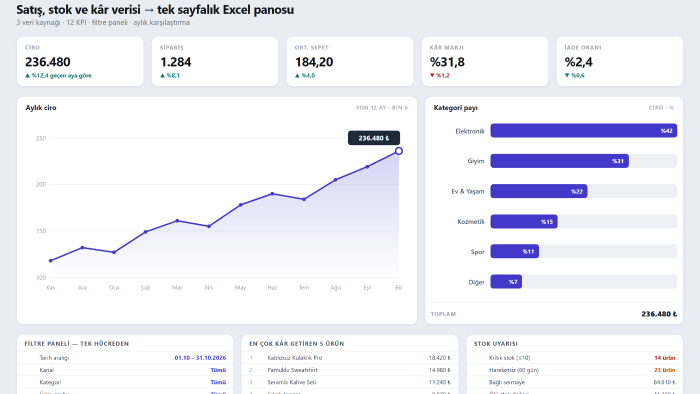Select the Diğer %7 bar
Image resolution: width=700 pixels, height=394 pixels.
506,282
